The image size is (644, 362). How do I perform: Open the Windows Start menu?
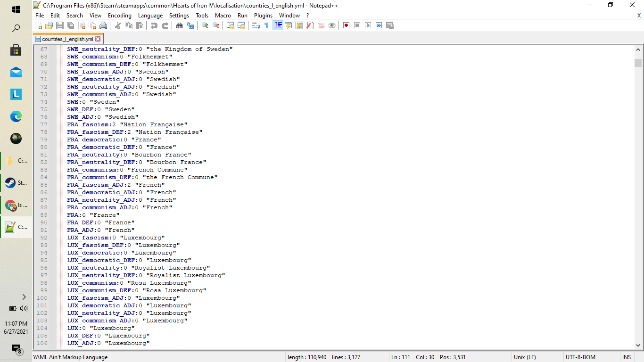pos(16,9)
